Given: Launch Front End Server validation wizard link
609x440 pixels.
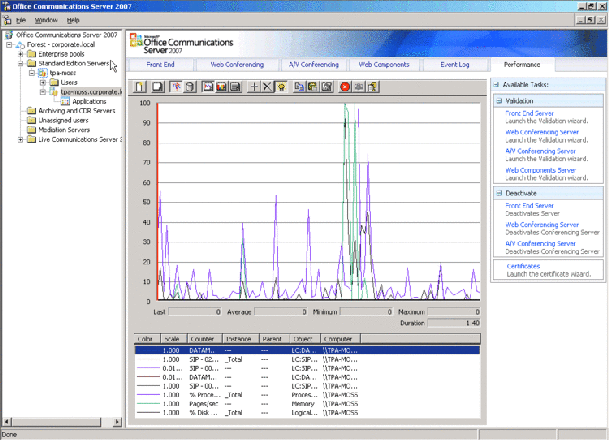Looking at the screenshot, I should pos(529,113).
